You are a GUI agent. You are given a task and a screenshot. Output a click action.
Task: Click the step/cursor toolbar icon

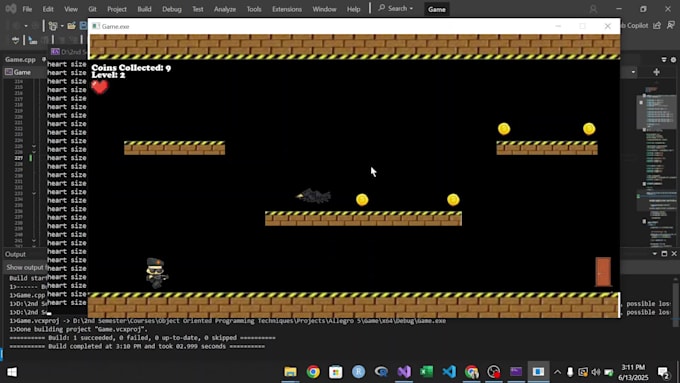(x=33, y=40)
